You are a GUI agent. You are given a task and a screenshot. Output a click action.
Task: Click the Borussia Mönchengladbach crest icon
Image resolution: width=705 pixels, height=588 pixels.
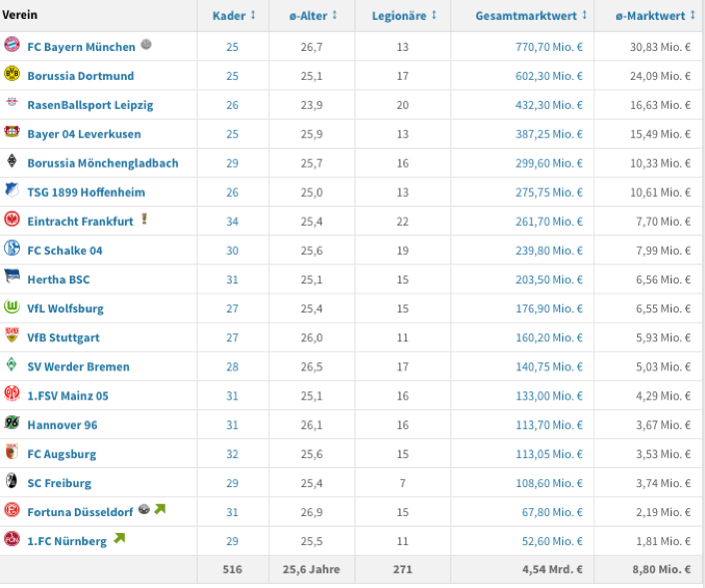click(x=12, y=161)
